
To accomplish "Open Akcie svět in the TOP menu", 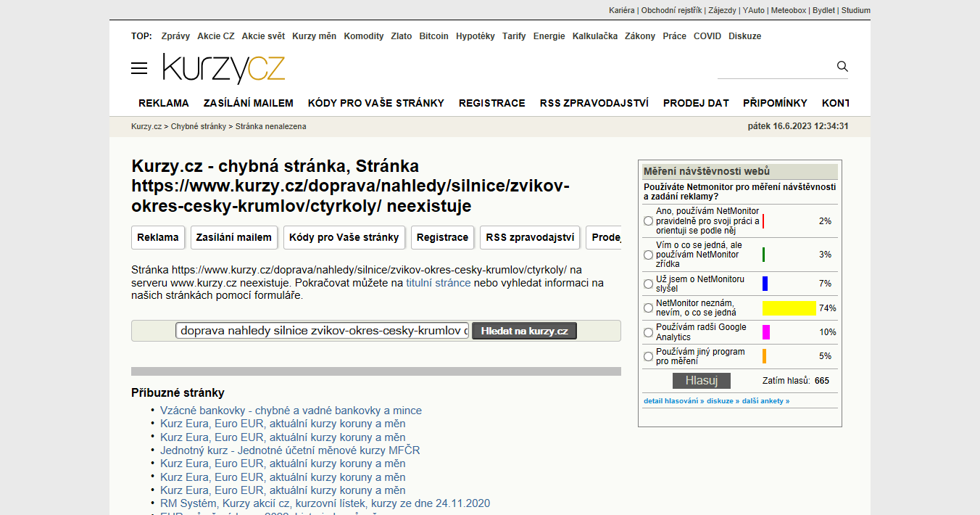I will pos(263,36).
